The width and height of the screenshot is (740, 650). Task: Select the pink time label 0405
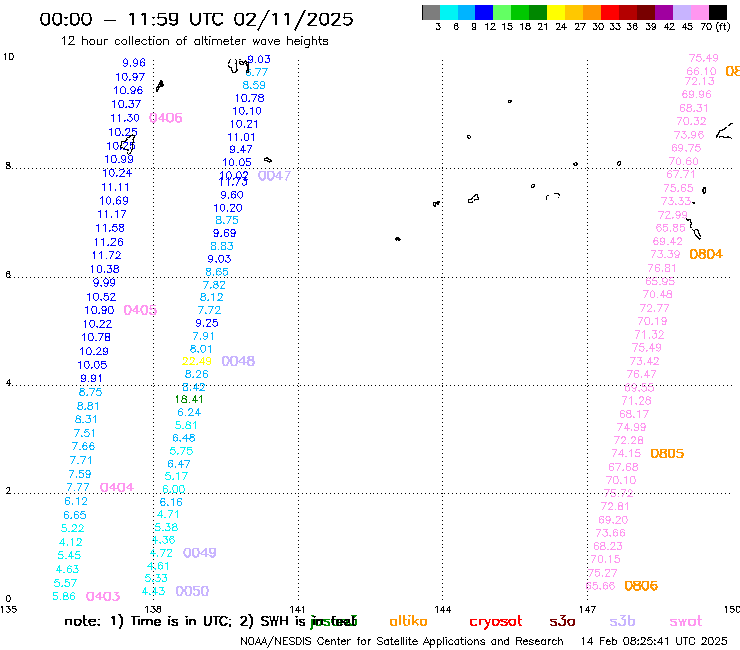coord(140,310)
